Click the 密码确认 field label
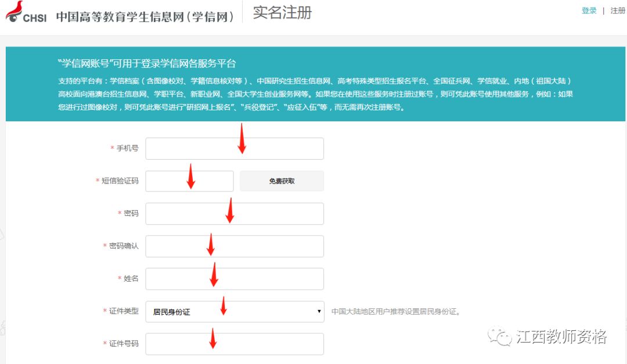Image resolution: width=627 pixels, height=364 pixels. (124, 246)
